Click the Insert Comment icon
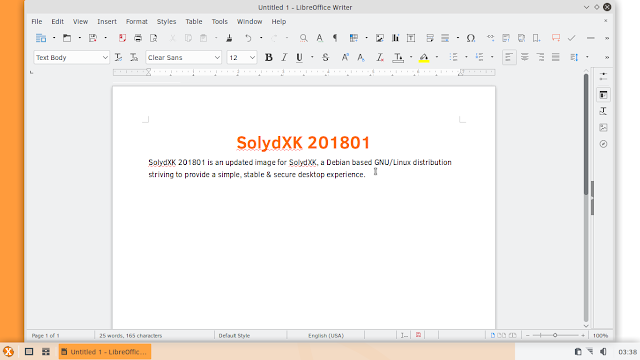Screen dimensions: 640x360 (x=556, y=38)
